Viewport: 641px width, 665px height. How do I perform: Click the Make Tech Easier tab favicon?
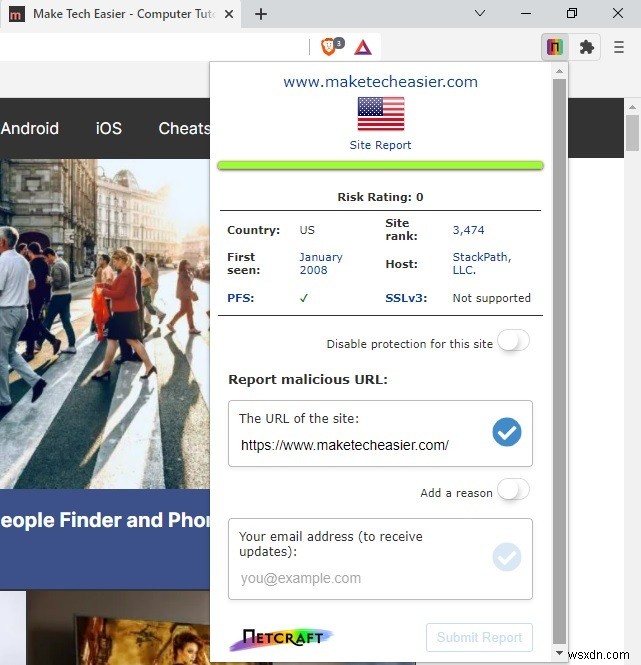pyautogui.click(x=16, y=14)
